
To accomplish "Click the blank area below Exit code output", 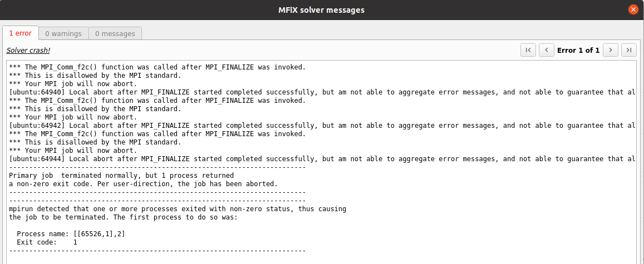I will tap(322, 259).
